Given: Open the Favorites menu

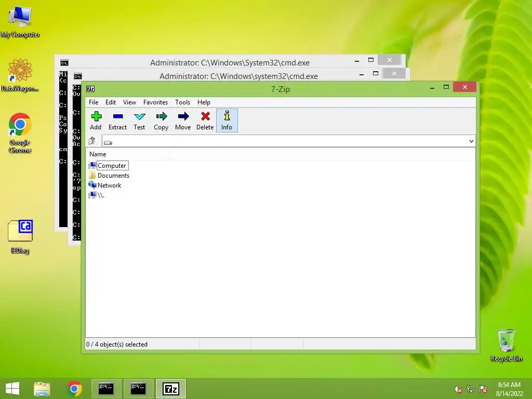Looking at the screenshot, I should (155, 102).
